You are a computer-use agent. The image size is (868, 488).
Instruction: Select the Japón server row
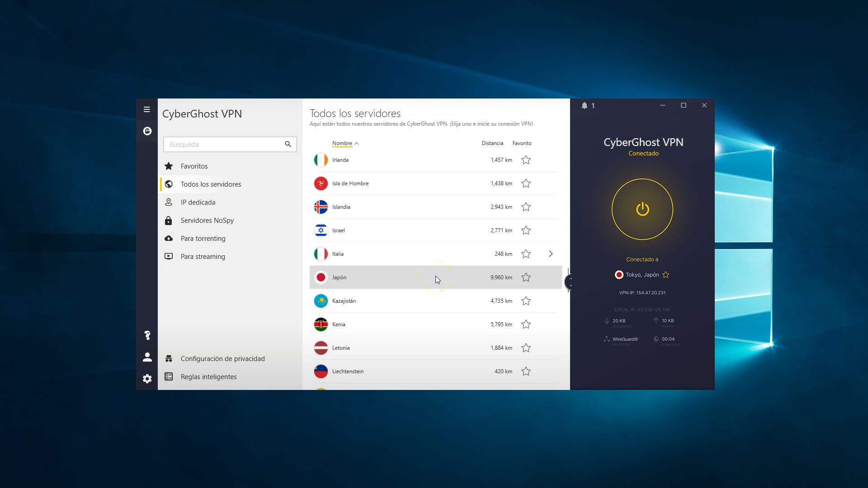click(x=436, y=277)
